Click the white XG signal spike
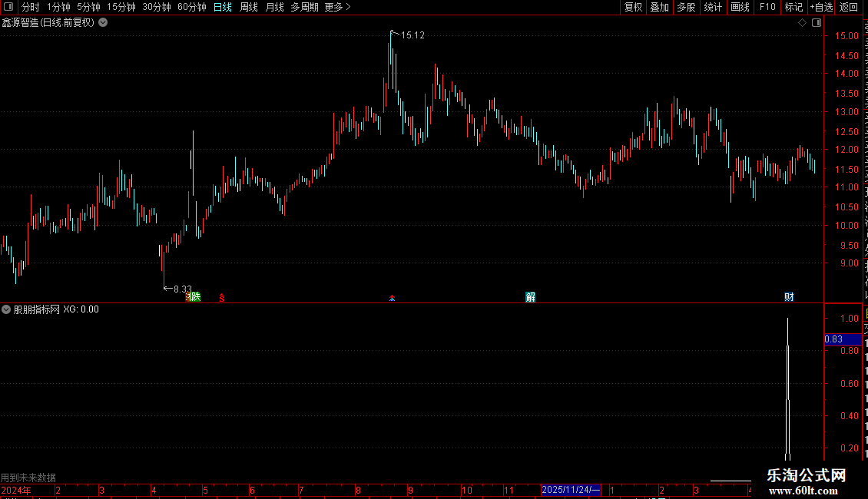The width and height of the screenshot is (868, 499). 788,389
